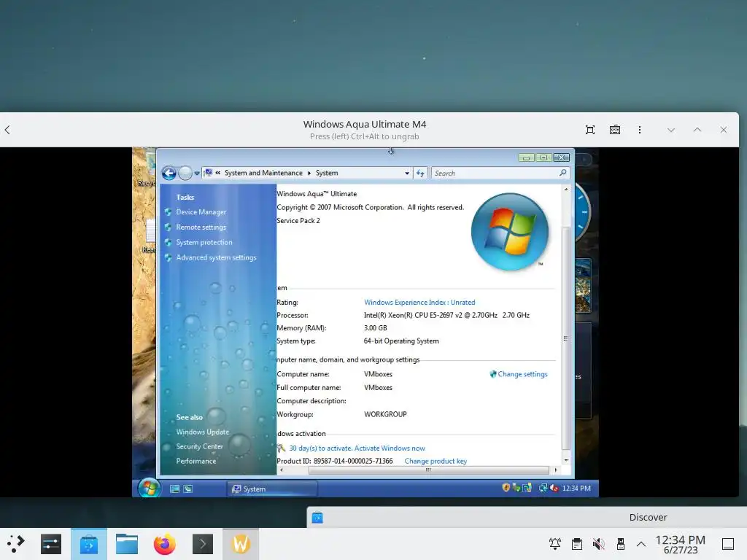Viewport: 747px width, 560px height.
Task: Click the removable devices icon in the tray
Action: (620, 544)
